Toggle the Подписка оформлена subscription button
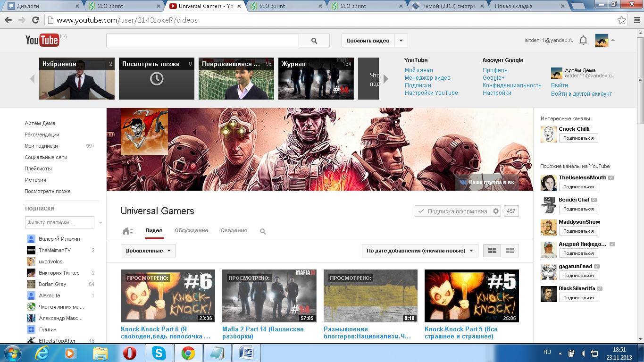 452,211
